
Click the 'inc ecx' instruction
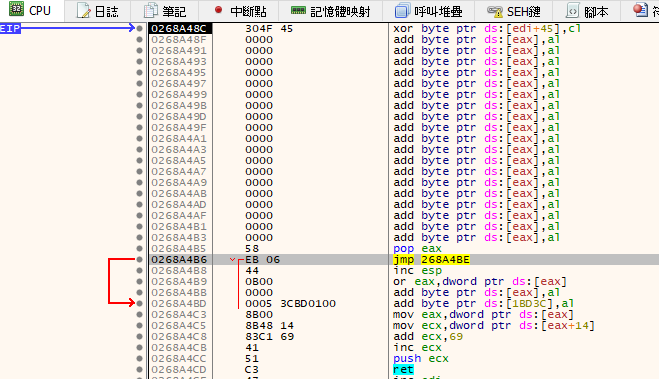[417, 347]
